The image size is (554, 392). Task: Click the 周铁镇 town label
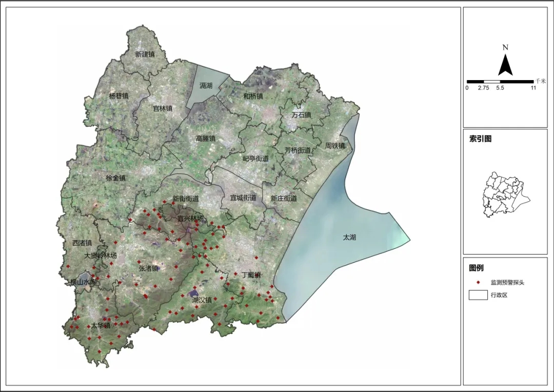[335, 146]
